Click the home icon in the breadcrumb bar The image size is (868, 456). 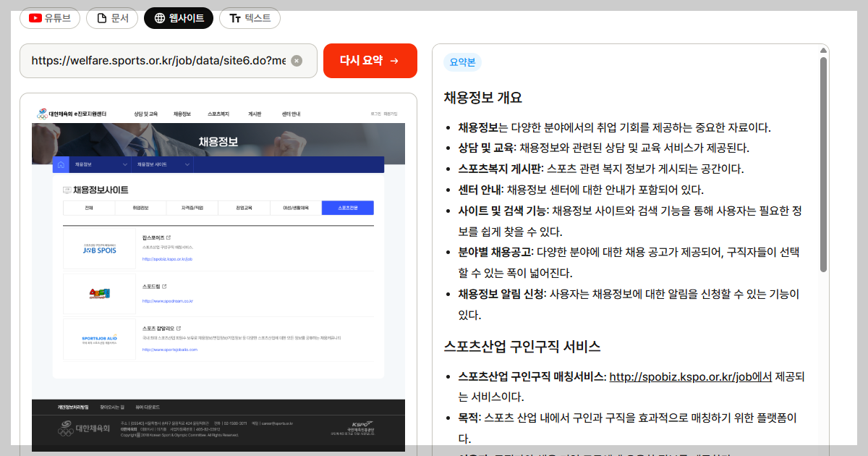(61, 165)
